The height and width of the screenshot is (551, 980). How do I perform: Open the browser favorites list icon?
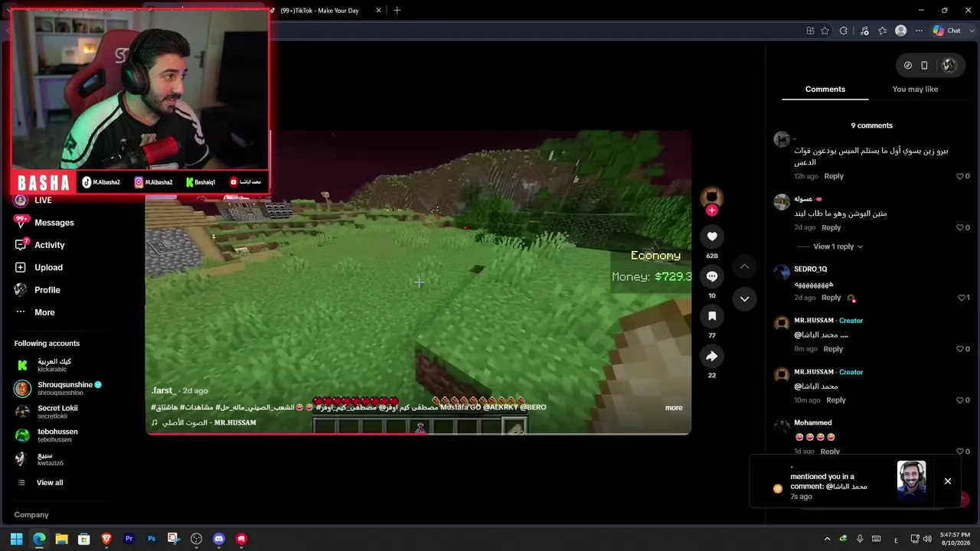pyautogui.click(x=883, y=31)
